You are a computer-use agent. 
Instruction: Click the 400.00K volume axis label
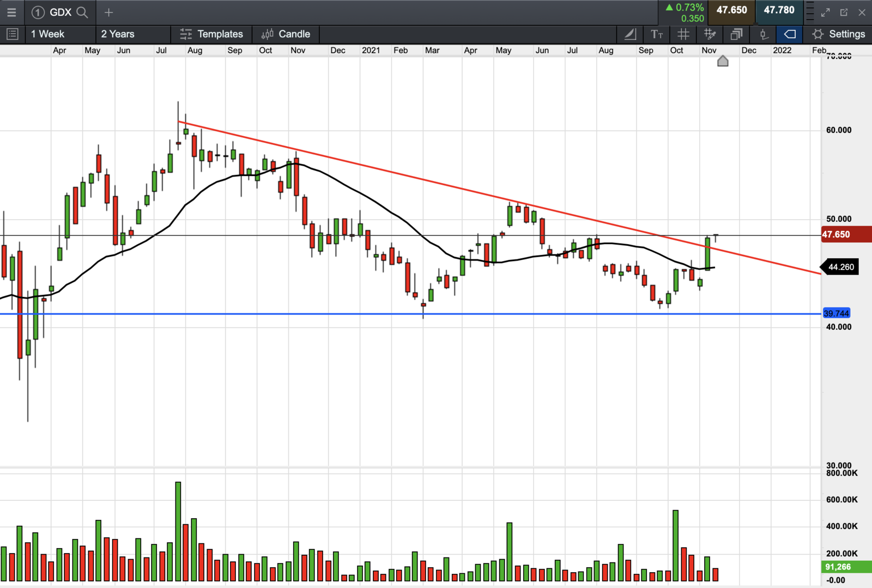(x=842, y=526)
